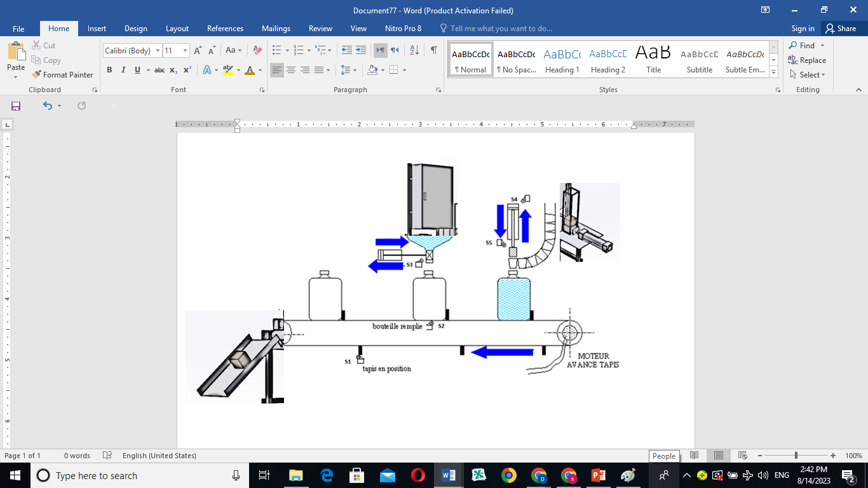The width and height of the screenshot is (868, 488).
Task: Switch to the References tab
Action: (225, 29)
